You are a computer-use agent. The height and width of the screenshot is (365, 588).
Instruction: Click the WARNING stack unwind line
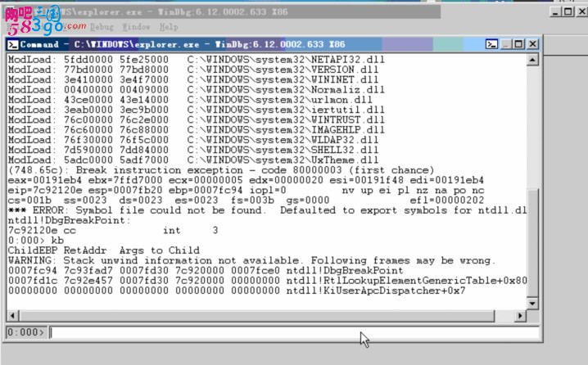coord(252,260)
